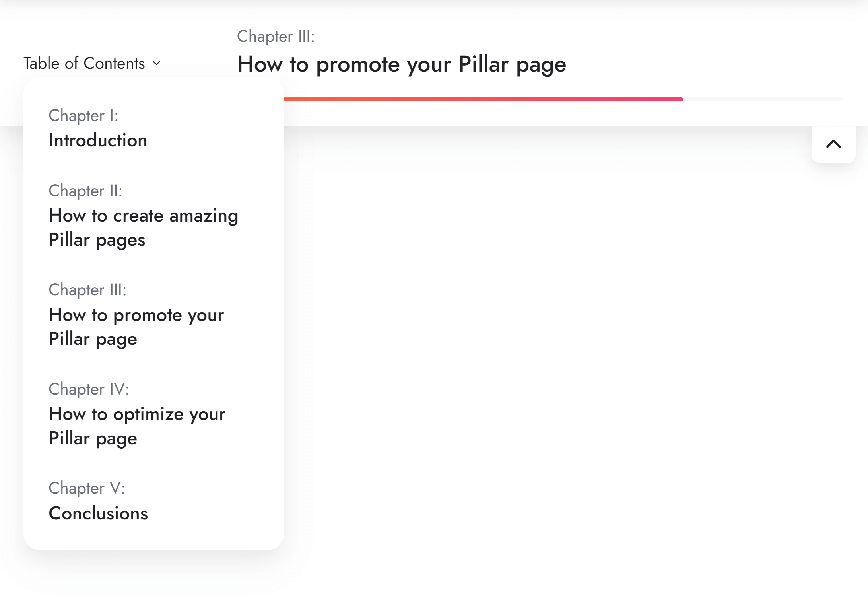868x605 pixels.
Task: Click 'Chapter III:' label inside contents menu
Action: (x=87, y=290)
